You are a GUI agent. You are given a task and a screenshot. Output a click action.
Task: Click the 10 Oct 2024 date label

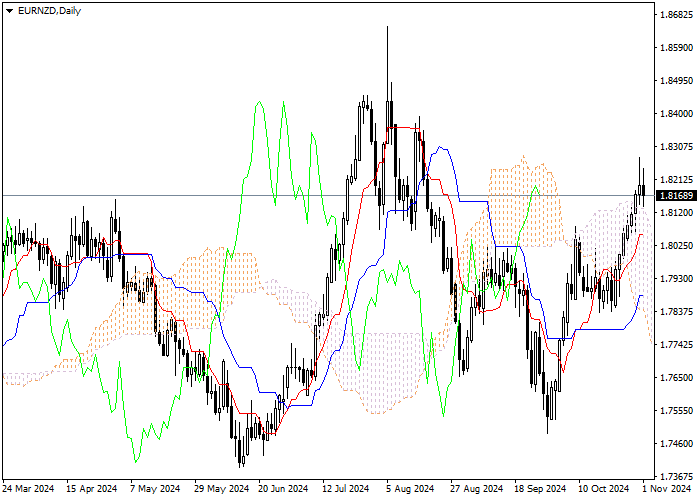pyautogui.click(x=604, y=489)
